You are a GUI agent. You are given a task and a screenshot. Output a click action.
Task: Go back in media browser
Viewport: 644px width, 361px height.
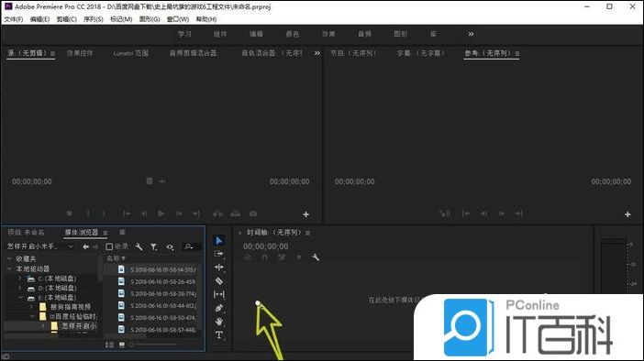[x=85, y=246]
